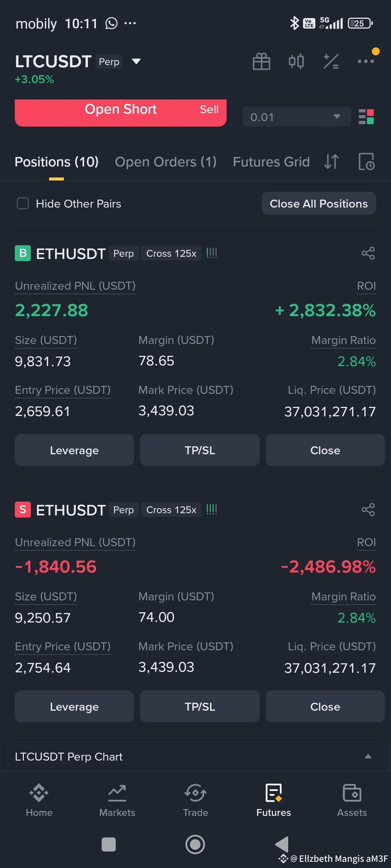Tap the Open Short sell button
The height and width of the screenshot is (868, 391).
(121, 112)
